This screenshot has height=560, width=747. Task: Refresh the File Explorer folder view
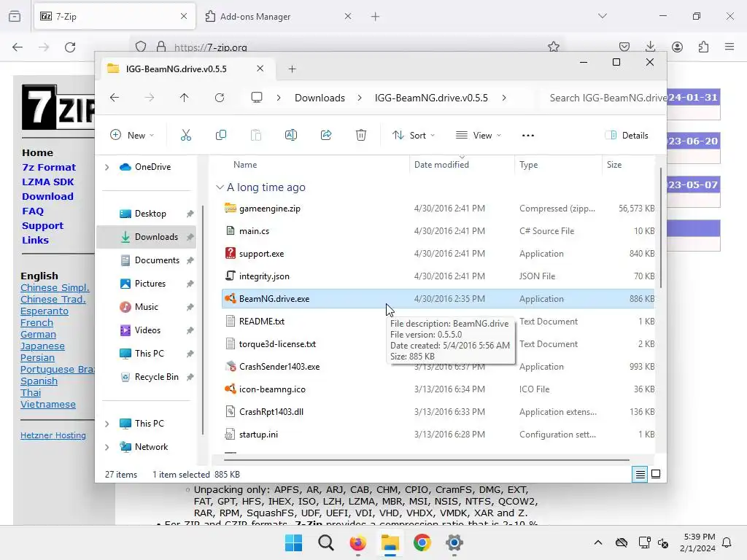click(219, 98)
